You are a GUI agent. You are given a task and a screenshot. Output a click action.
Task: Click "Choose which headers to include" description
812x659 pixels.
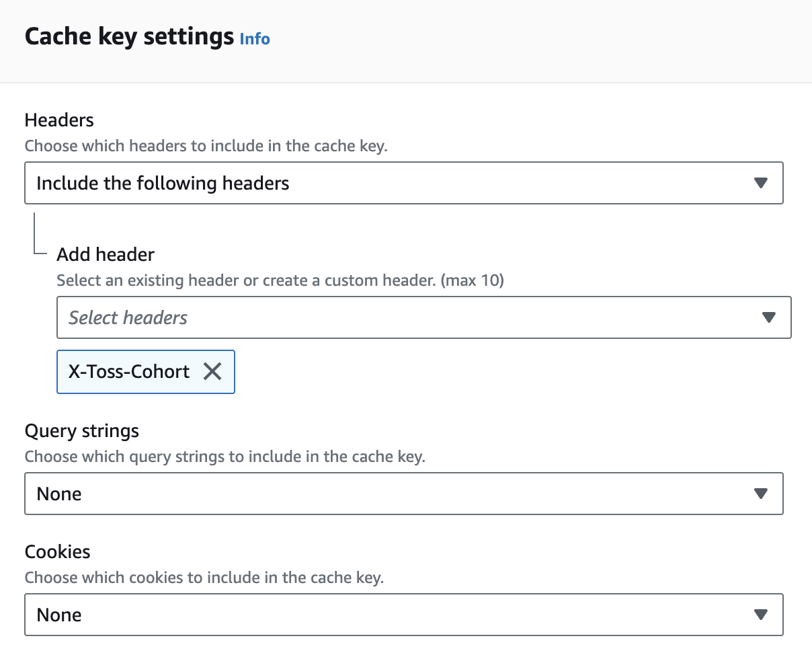[206, 146]
